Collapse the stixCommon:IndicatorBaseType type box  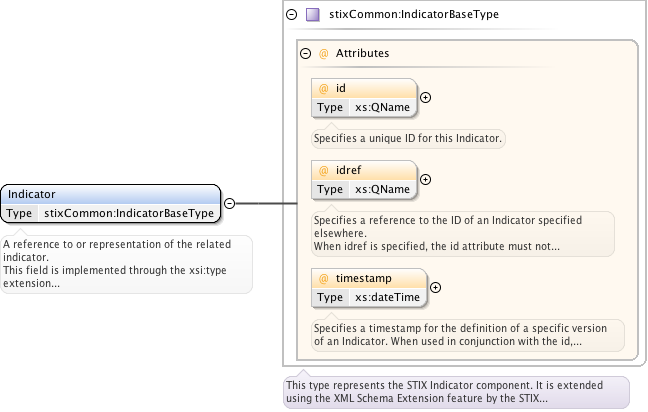pos(291,15)
